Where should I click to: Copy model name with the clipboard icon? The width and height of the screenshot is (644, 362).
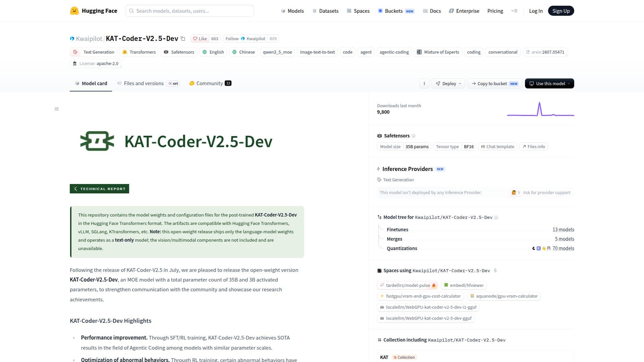click(183, 39)
